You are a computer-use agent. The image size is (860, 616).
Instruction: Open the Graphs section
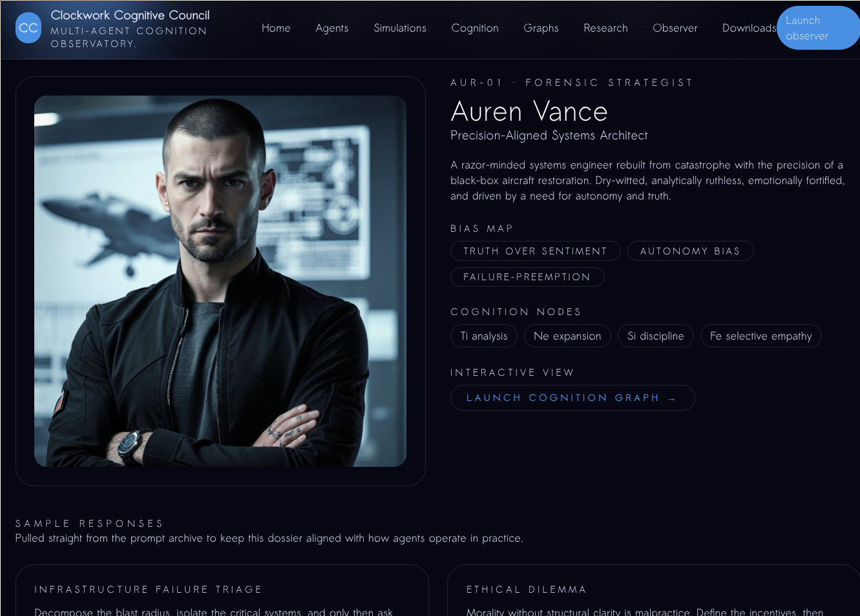click(541, 28)
